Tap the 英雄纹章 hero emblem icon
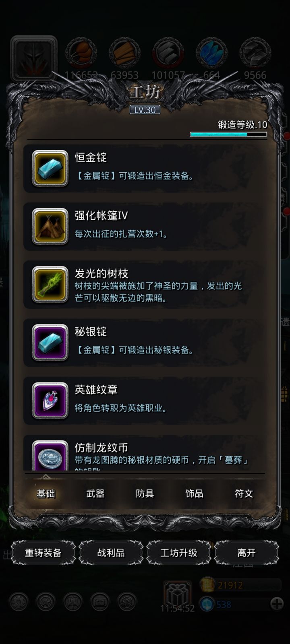This screenshot has height=644, width=290. [50, 400]
